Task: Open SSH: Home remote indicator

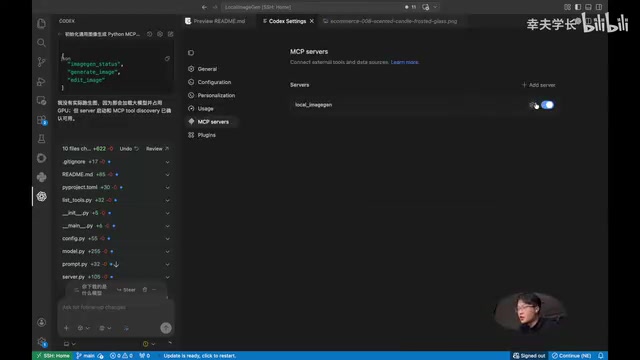Action: point(53,356)
